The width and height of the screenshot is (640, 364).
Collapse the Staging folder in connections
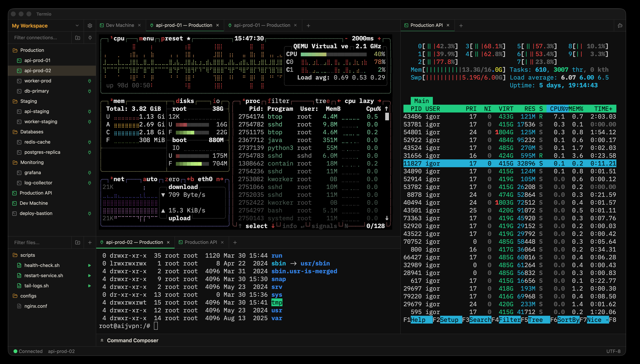coord(29,101)
